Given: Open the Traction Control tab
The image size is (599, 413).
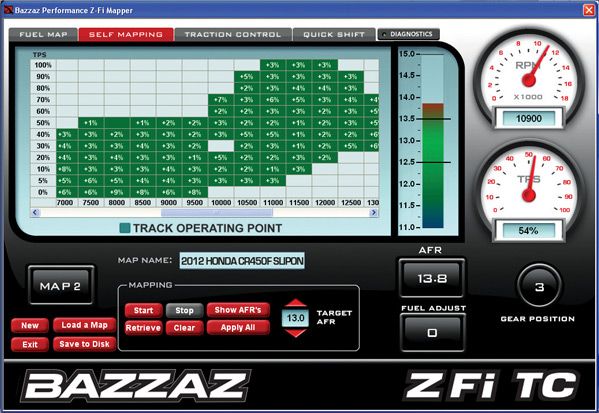Looking at the screenshot, I should coord(233,34).
